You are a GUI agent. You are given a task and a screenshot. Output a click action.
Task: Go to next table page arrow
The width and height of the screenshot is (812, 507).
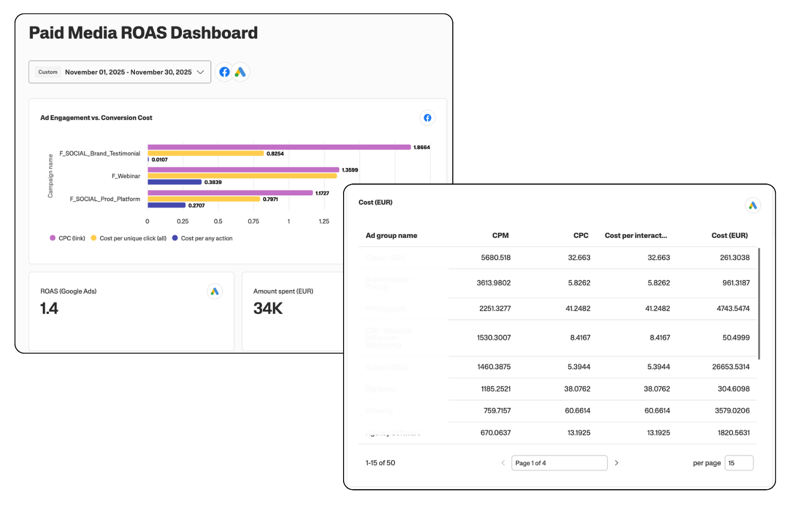pyautogui.click(x=617, y=463)
